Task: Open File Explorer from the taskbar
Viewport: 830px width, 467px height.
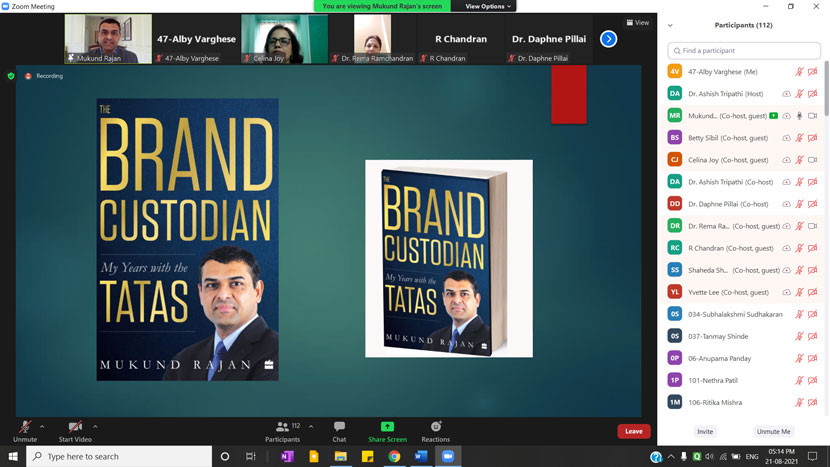Action: pyautogui.click(x=340, y=456)
